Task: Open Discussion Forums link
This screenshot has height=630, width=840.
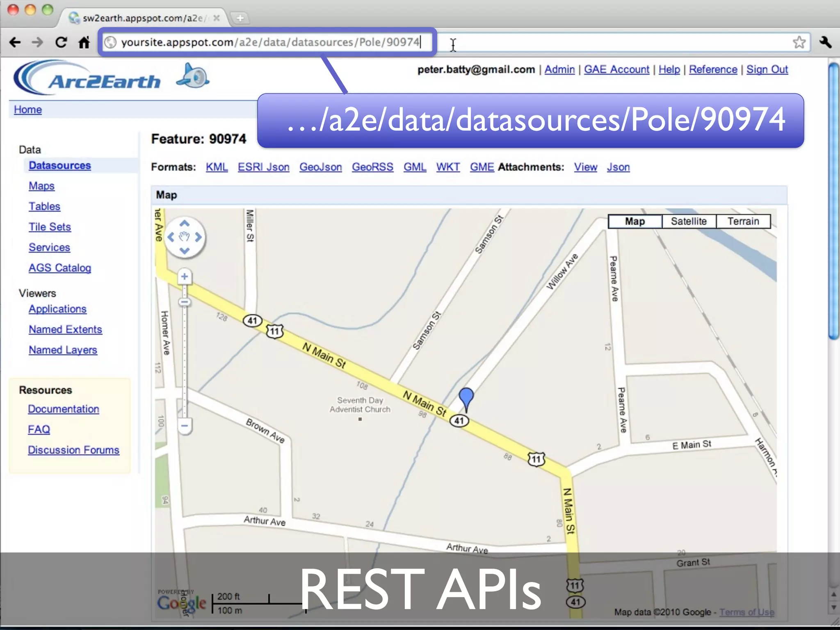Action: [x=73, y=450]
